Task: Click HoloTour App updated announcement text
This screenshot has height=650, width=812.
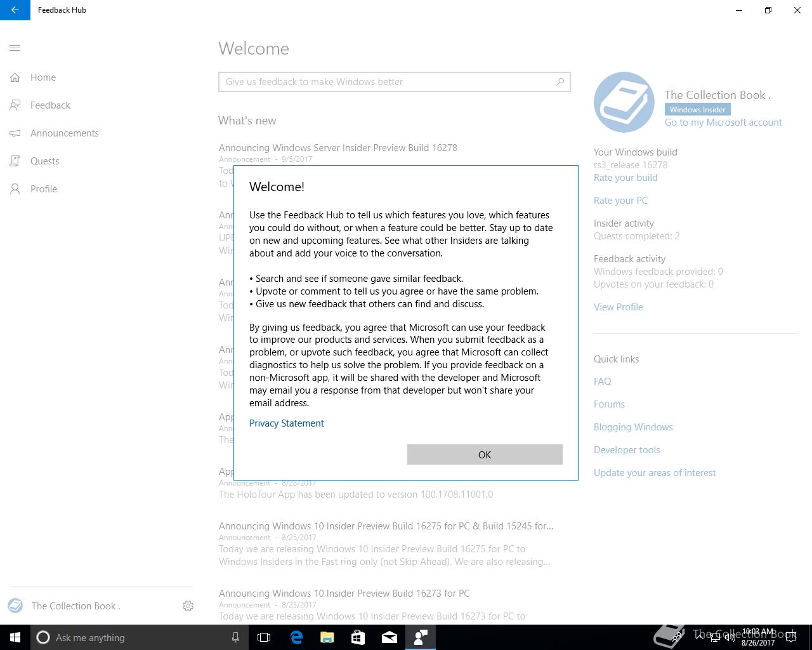Action: pos(356,494)
